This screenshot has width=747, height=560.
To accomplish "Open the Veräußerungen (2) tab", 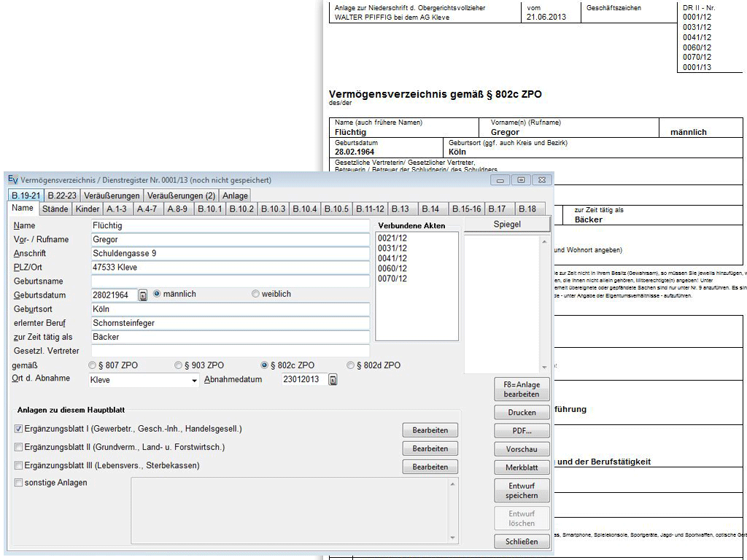I will [180, 195].
